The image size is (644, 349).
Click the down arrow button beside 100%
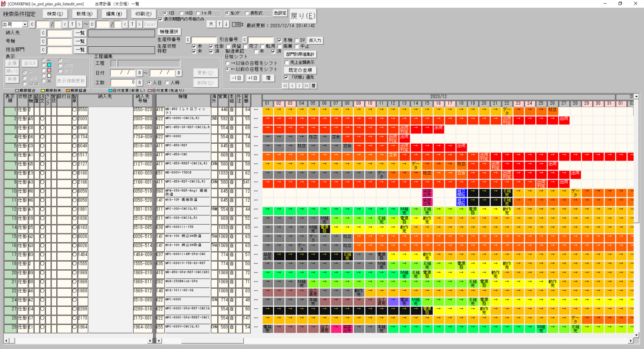pyautogui.click(x=226, y=24)
